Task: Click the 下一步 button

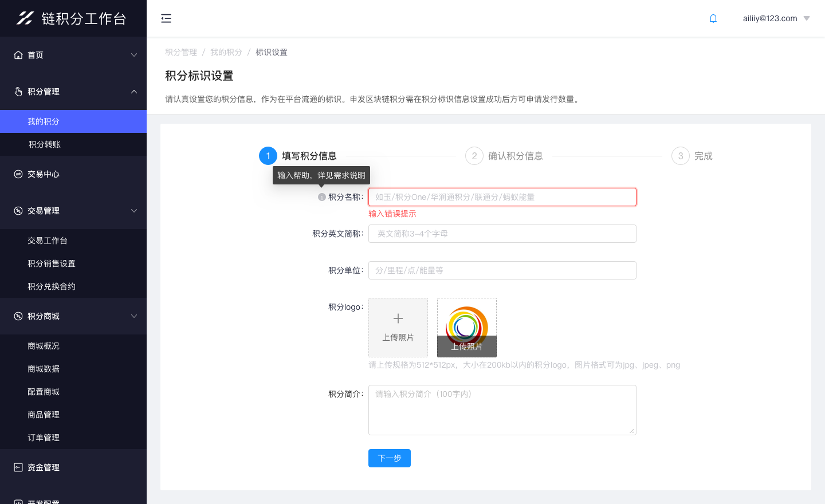Action: 390,458
